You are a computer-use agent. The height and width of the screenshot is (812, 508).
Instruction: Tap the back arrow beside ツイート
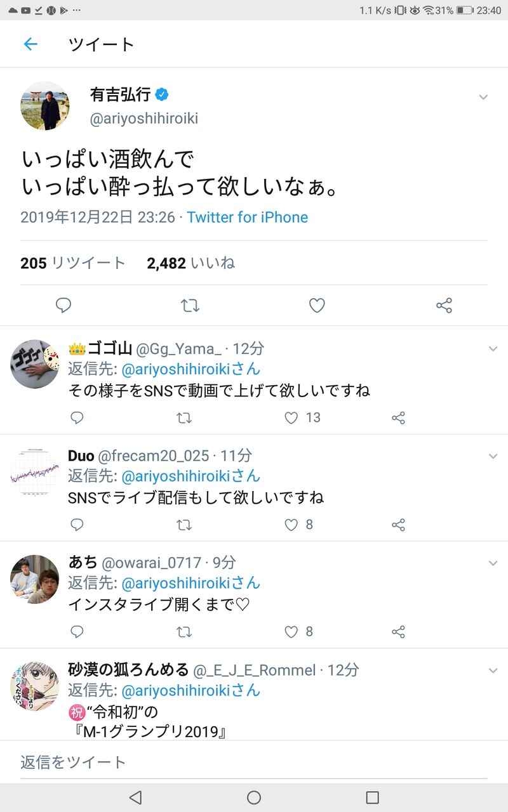(30, 44)
